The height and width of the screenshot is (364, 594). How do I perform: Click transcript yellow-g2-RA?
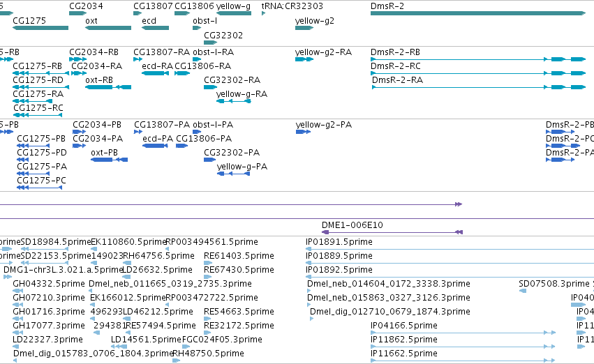[x=304, y=59]
